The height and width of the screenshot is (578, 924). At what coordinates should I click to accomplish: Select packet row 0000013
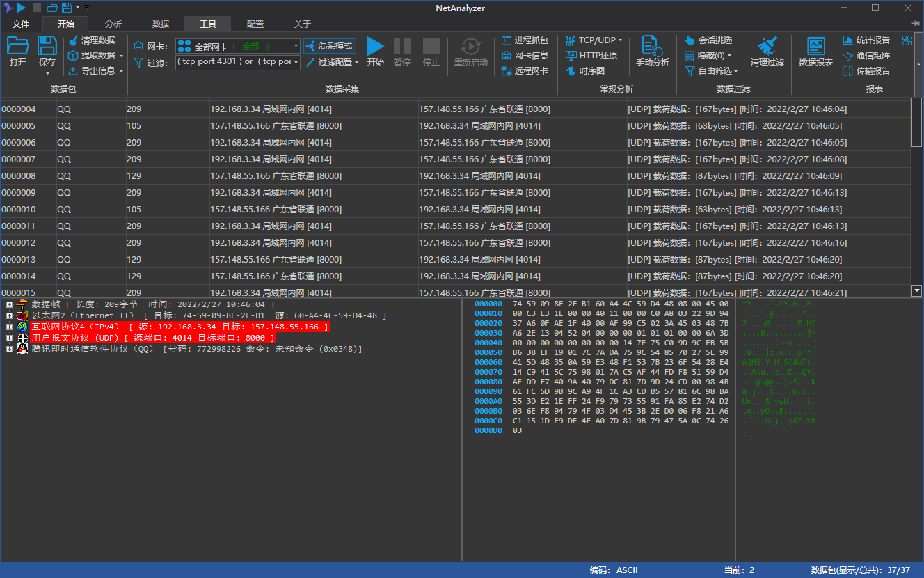(x=455, y=260)
